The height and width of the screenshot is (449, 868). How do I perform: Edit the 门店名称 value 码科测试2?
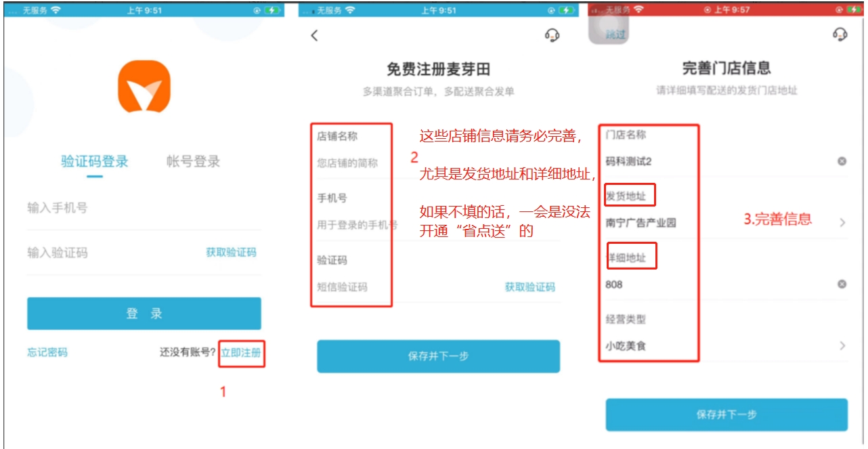point(629,161)
